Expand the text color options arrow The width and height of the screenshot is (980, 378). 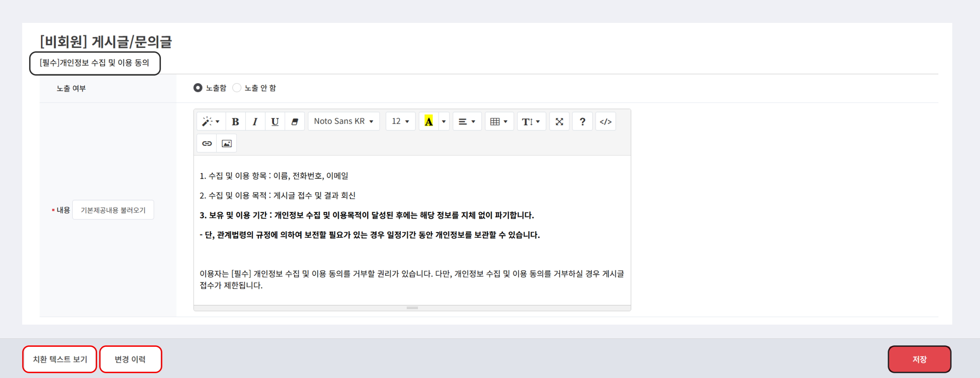[444, 122]
